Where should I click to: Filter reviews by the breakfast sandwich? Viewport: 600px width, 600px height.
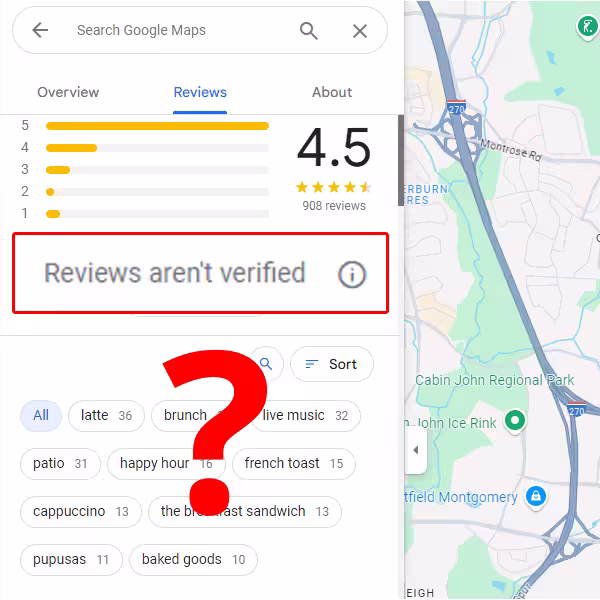point(245,512)
